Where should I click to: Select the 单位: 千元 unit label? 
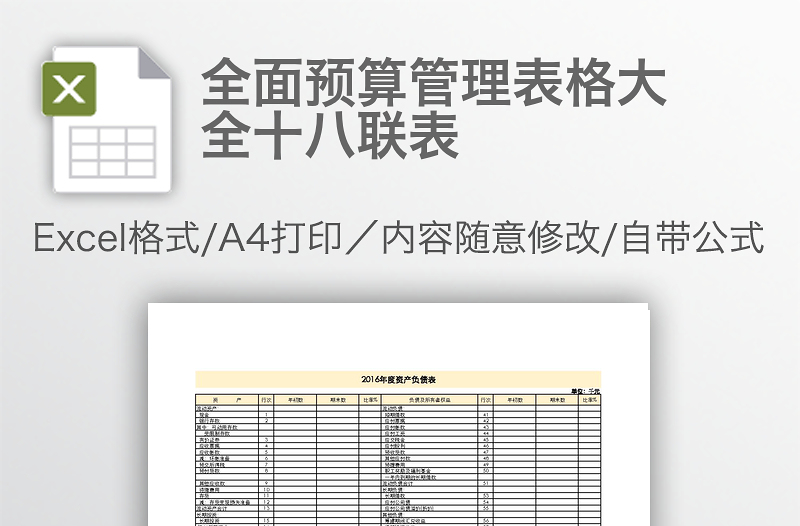click(586, 391)
